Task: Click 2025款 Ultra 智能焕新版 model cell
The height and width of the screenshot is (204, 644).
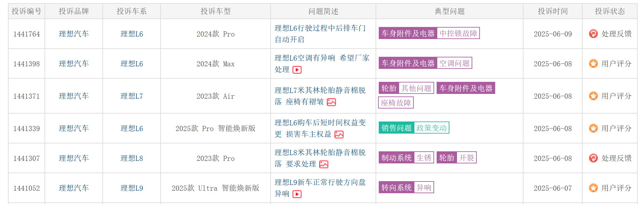Action: (x=216, y=188)
